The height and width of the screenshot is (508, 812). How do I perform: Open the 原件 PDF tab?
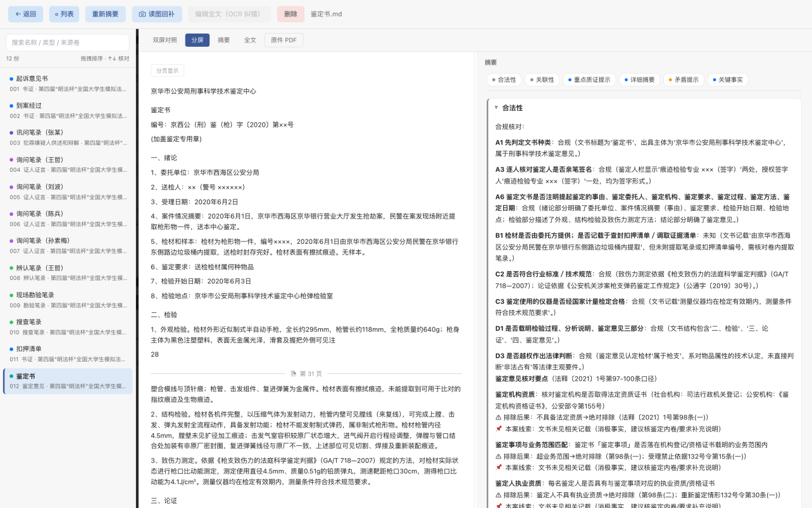click(284, 40)
